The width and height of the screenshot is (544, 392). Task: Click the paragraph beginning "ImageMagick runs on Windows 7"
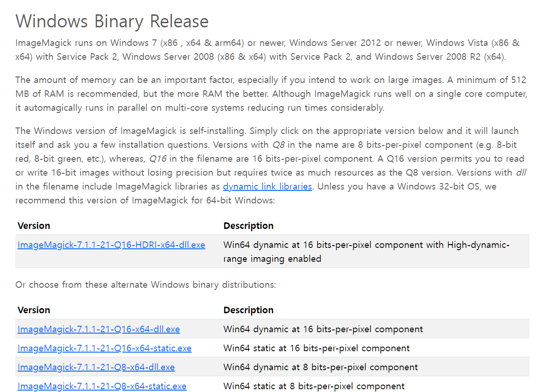tap(267, 50)
